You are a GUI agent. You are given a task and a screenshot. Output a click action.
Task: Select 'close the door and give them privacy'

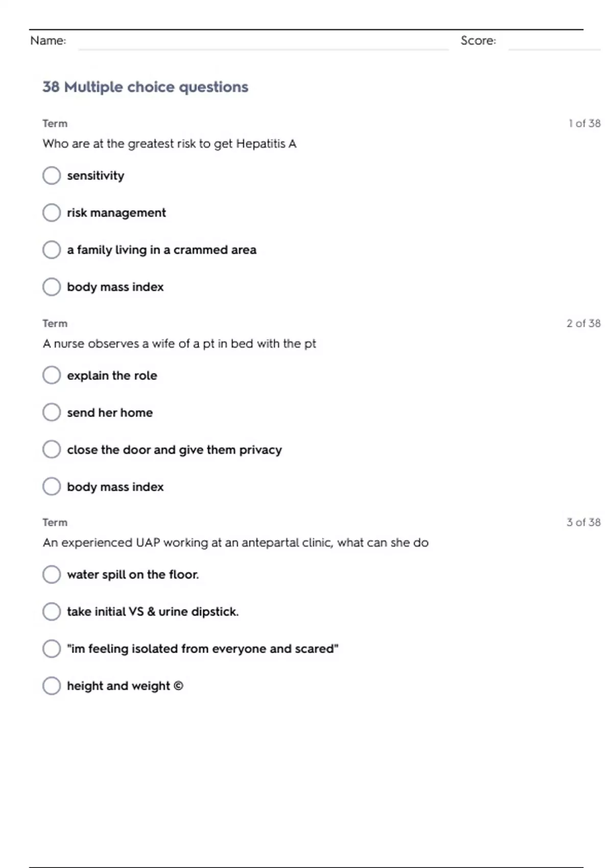click(52, 450)
